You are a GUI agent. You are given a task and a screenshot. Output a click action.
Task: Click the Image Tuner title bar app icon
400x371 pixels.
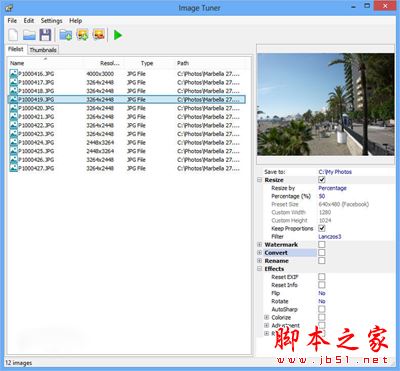9,7
